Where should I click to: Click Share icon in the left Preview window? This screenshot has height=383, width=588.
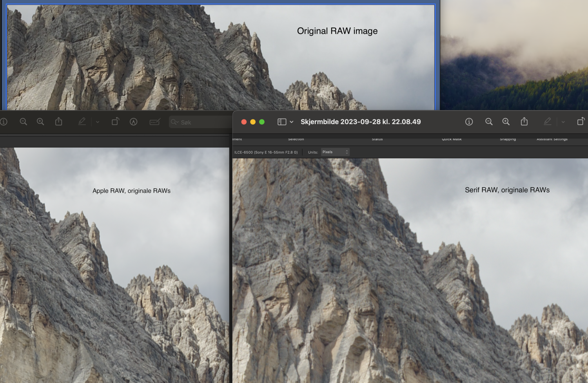click(x=59, y=122)
